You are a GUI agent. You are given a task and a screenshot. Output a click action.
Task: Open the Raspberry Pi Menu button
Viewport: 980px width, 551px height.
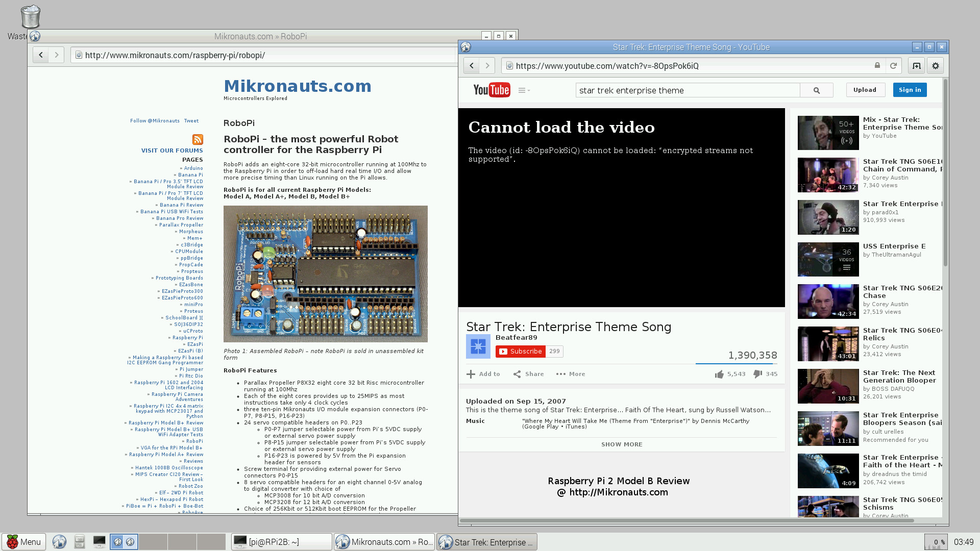24,542
